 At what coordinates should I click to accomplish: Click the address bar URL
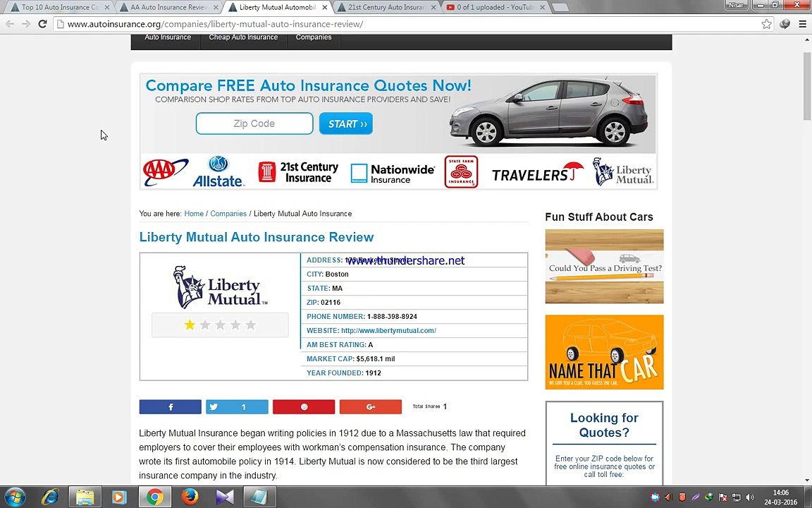tap(215, 24)
